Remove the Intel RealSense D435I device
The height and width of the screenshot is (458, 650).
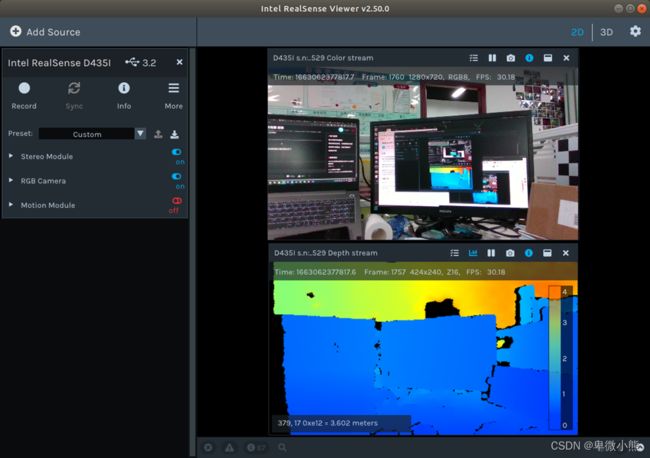tap(179, 62)
